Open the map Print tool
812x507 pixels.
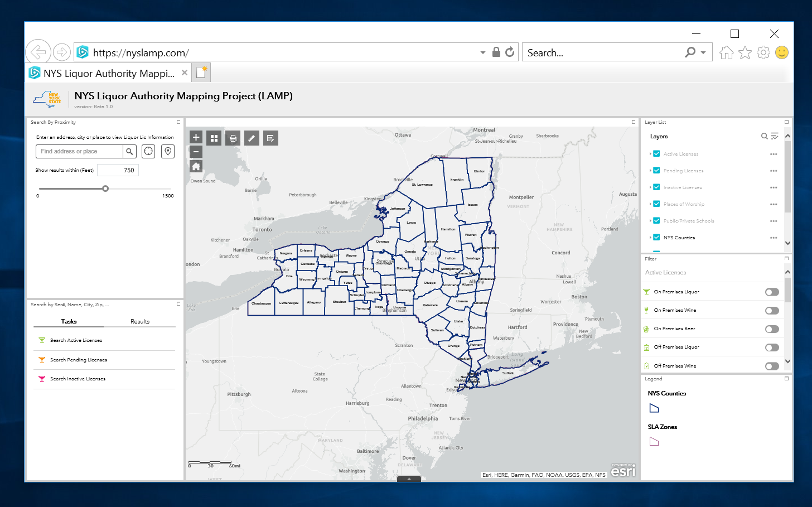pyautogui.click(x=233, y=138)
